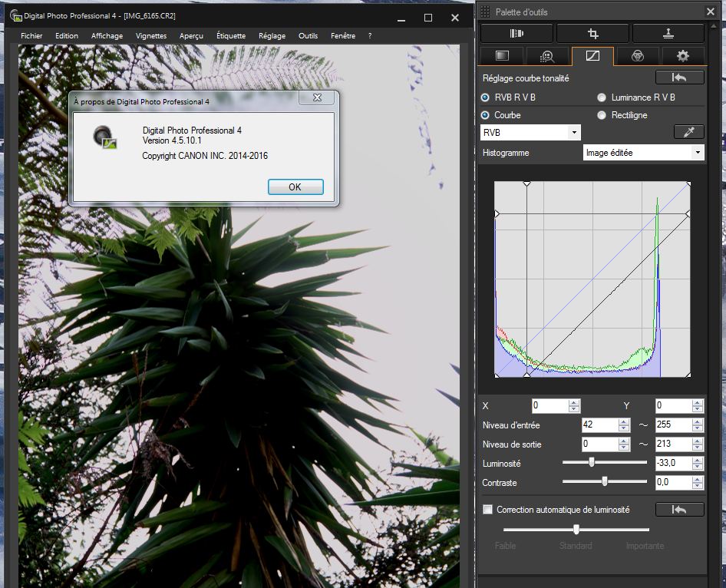Open the Vignettes menu

[151, 35]
